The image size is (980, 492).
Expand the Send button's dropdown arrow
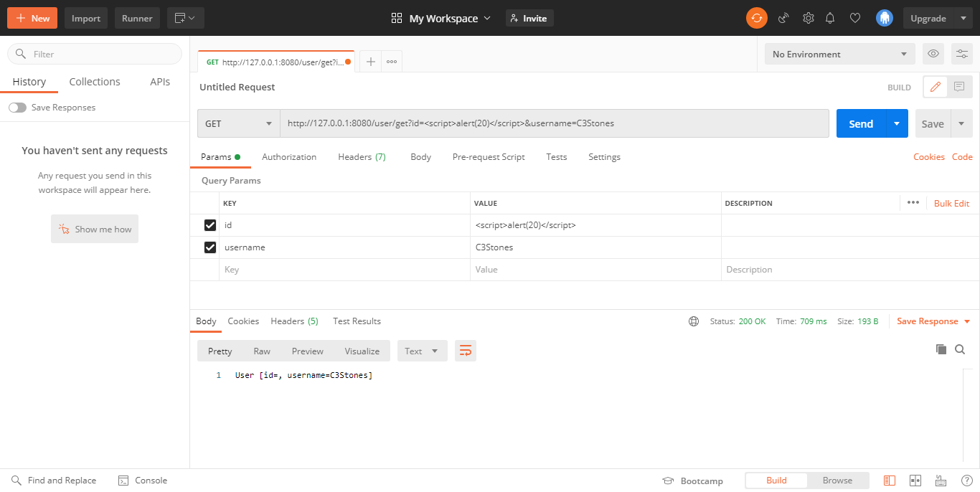(896, 123)
